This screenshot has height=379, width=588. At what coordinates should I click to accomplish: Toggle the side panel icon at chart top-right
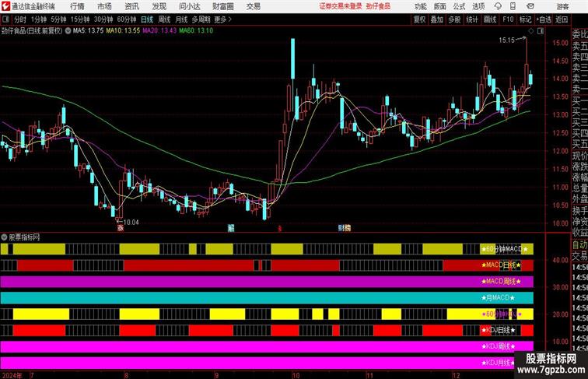[541, 31]
